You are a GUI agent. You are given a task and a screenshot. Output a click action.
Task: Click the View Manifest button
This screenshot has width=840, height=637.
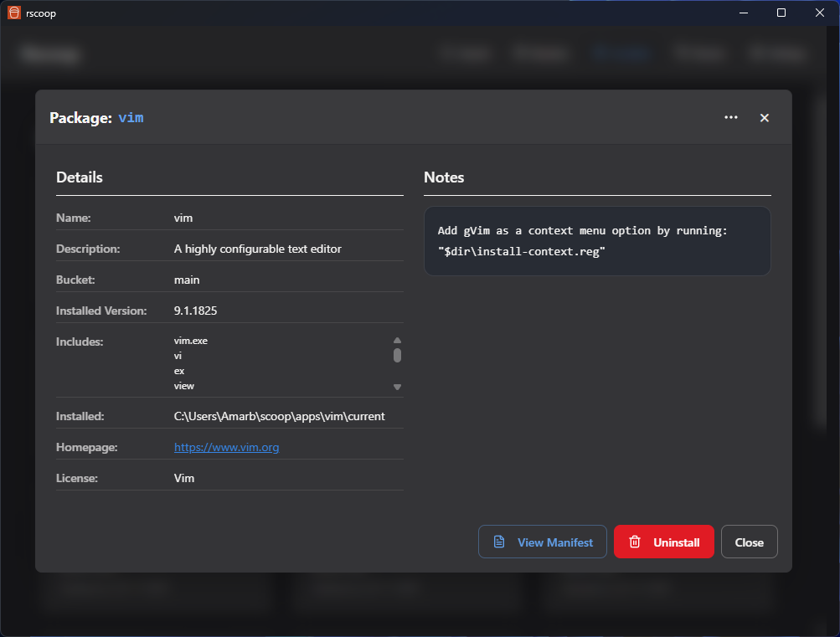point(542,542)
